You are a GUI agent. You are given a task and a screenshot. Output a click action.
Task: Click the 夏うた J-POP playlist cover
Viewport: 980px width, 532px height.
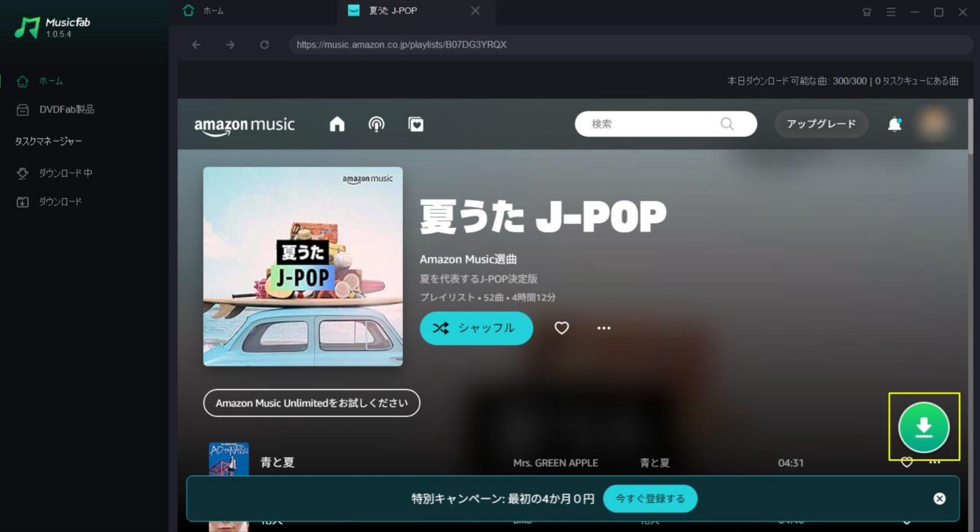coord(303,266)
